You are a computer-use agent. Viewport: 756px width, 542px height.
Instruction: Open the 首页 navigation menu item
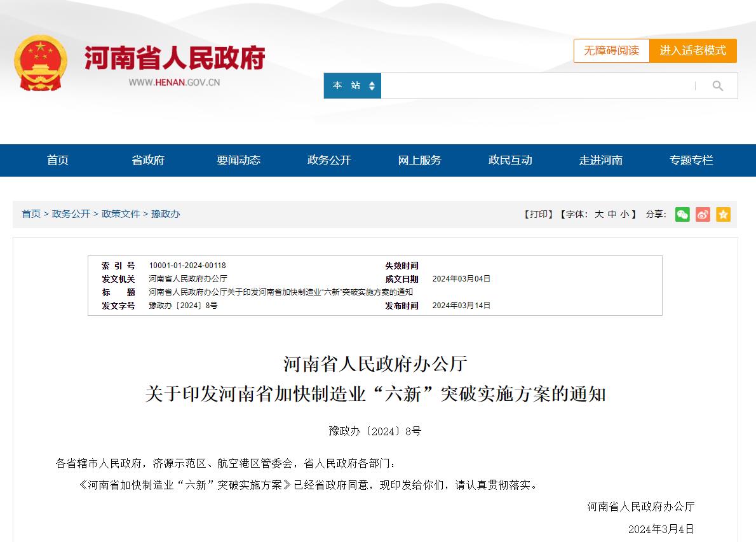tap(58, 160)
